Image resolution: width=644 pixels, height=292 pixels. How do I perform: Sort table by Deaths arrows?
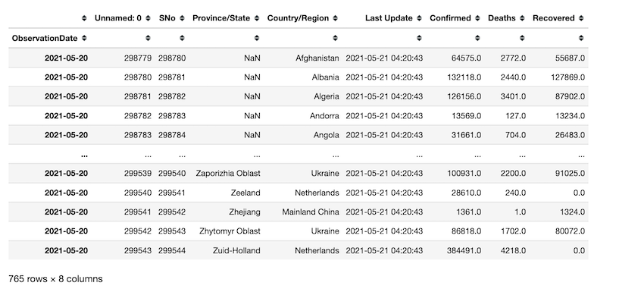(522, 18)
